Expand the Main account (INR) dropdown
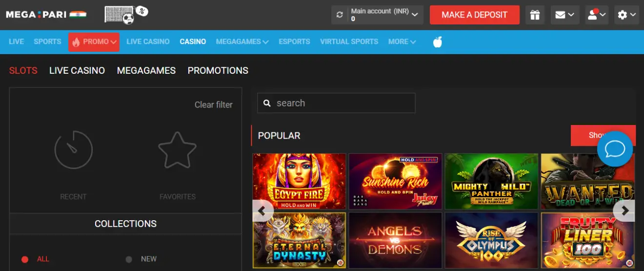Image resolution: width=644 pixels, height=271 pixels. pyautogui.click(x=384, y=15)
